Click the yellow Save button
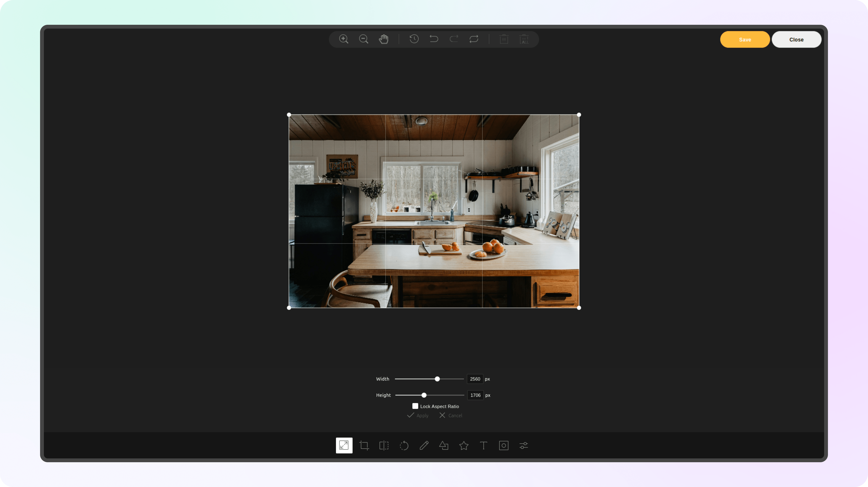The image size is (868, 487). tap(745, 39)
